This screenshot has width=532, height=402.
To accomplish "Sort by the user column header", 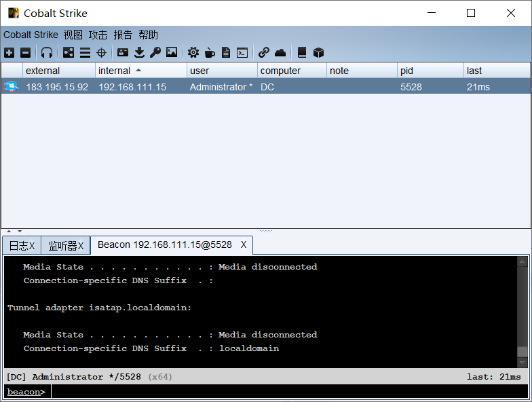I will click(x=222, y=71).
